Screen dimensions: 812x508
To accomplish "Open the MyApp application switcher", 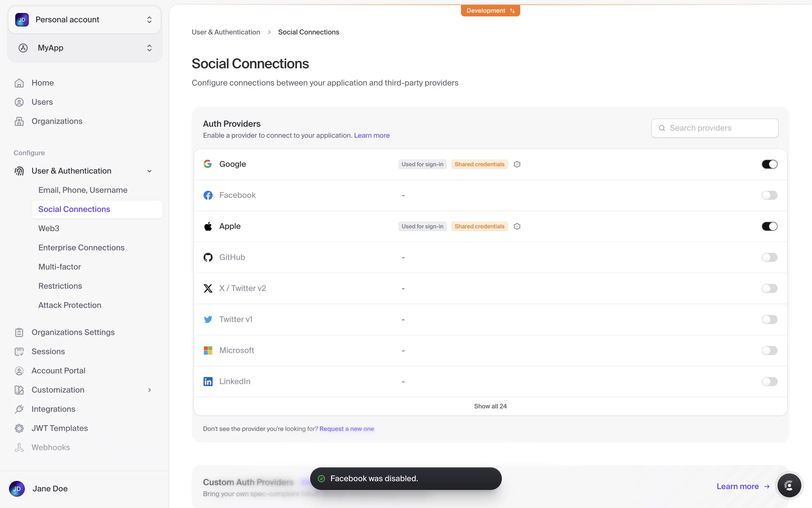I will [85, 48].
